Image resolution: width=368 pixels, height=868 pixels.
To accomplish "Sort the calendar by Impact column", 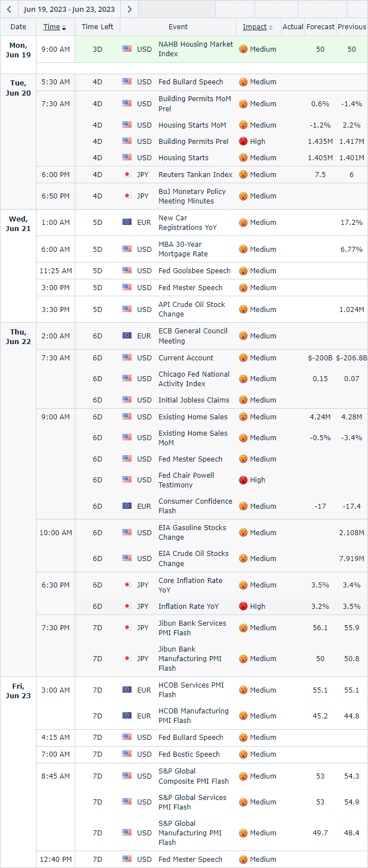I will 258,27.
